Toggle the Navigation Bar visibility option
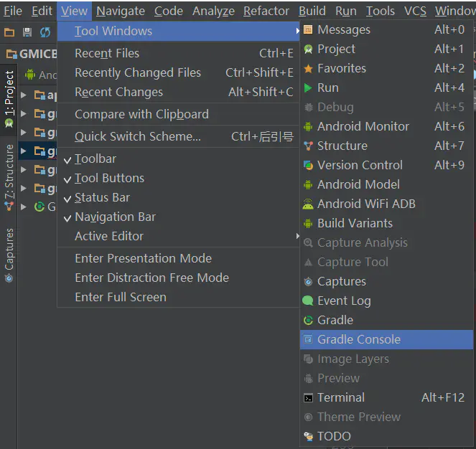The image size is (476, 449). [115, 217]
